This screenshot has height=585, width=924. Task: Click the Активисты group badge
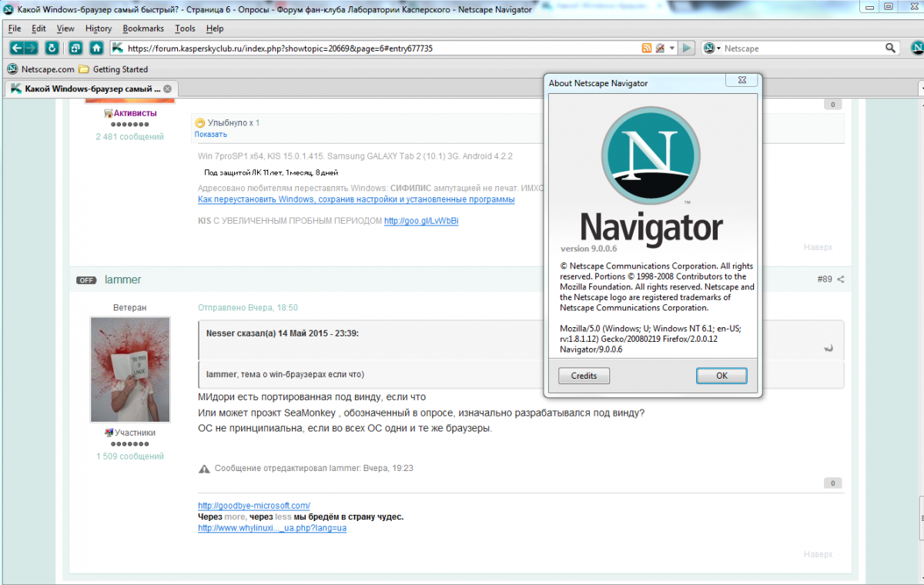click(x=130, y=113)
